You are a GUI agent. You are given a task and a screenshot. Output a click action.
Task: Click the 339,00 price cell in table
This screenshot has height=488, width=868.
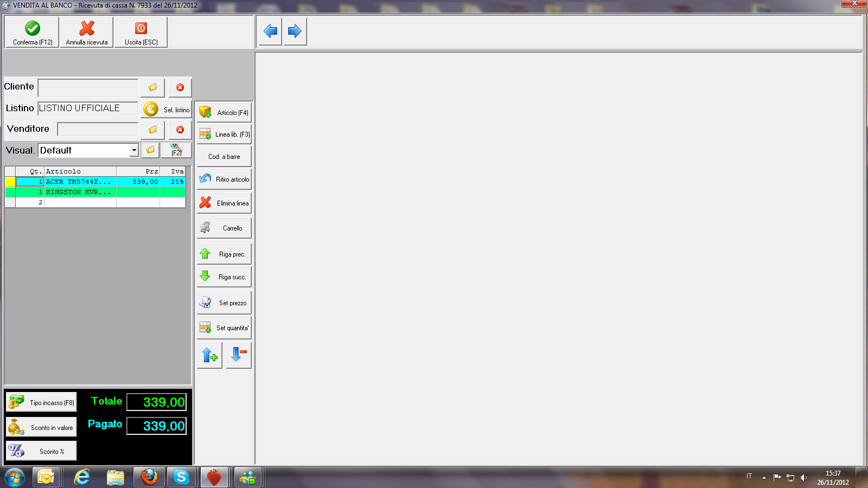[x=138, y=182]
